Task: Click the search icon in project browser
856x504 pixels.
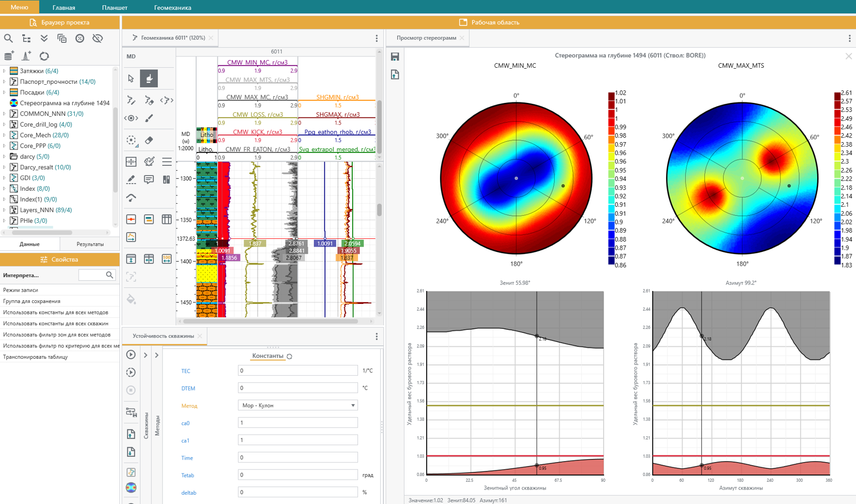Action: (8, 38)
